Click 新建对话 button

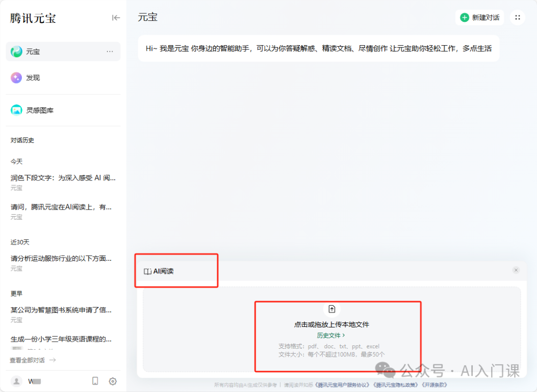pos(479,17)
